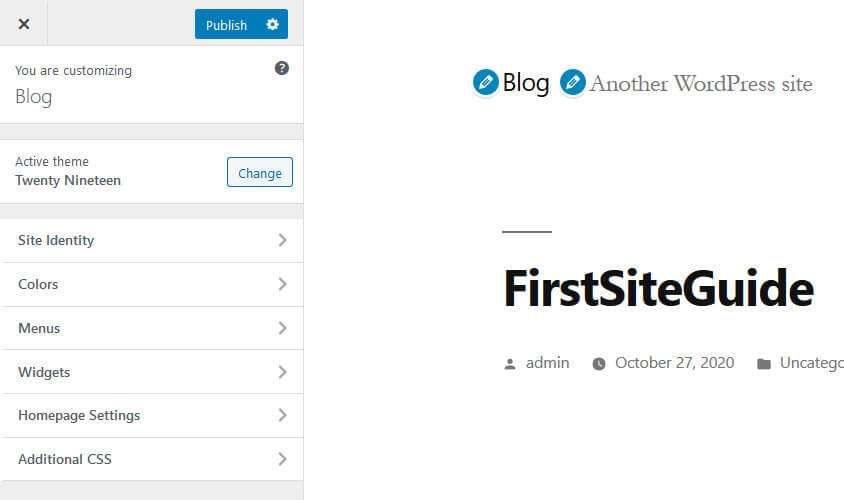Expand the Colors section arrow
Screen dimensions: 844x500
283,284
